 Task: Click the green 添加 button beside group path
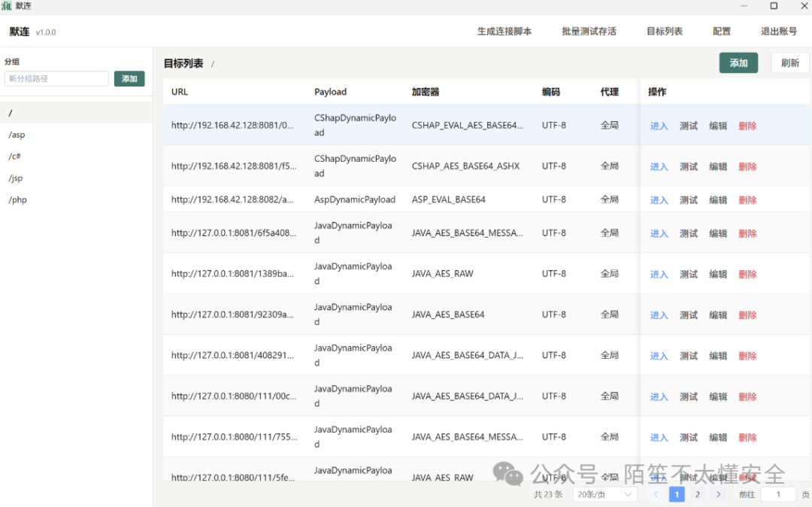[129, 79]
